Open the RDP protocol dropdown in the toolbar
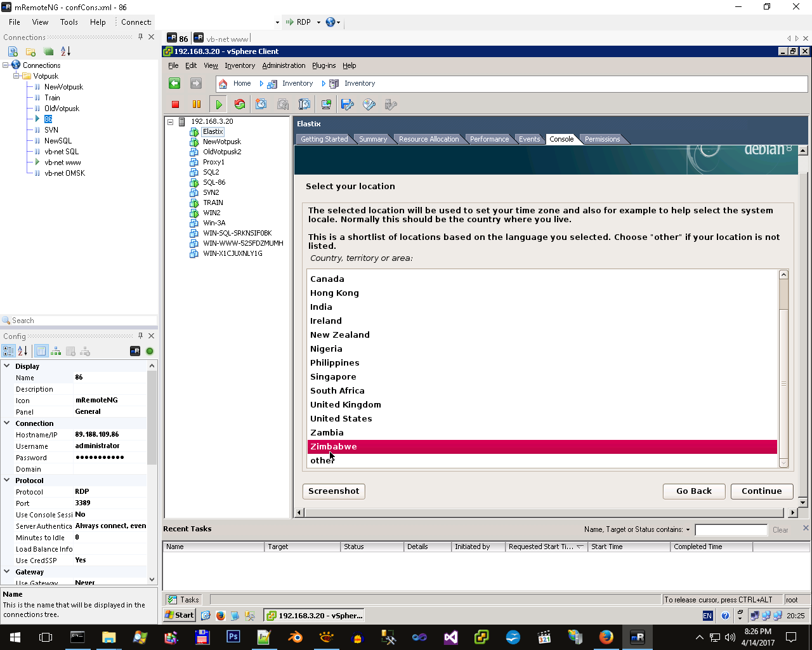Screen dimensions: 812x650 pyautogui.click(x=318, y=22)
